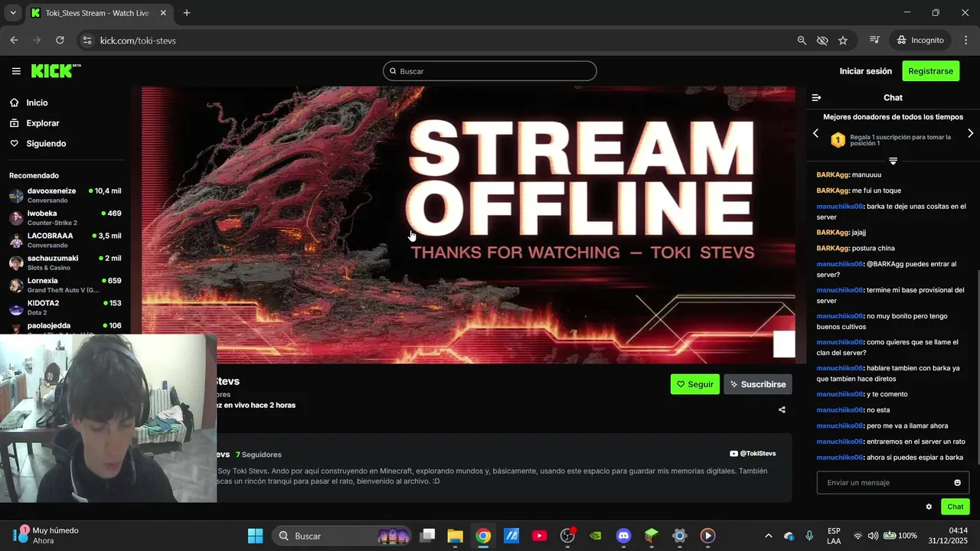Click the taskbar Buscar search box
The height and width of the screenshot is (551, 980).
click(x=343, y=536)
